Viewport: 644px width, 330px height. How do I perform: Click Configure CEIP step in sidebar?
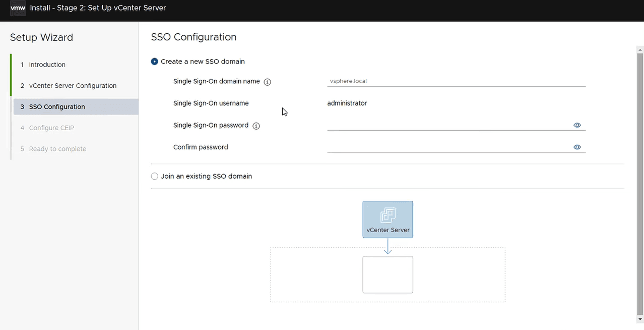[51, 128]
